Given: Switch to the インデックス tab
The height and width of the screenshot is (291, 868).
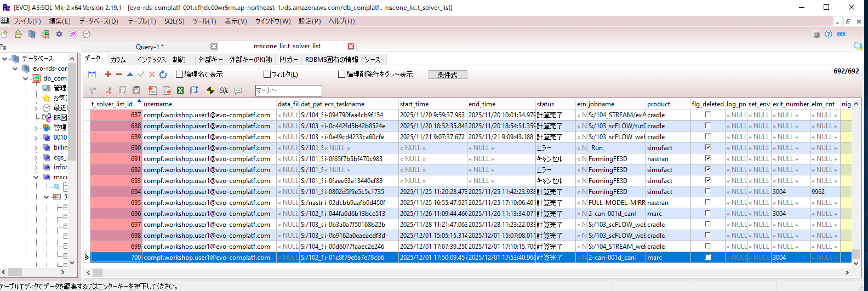Looking at the screenshot, I should [x=151, y=59].
